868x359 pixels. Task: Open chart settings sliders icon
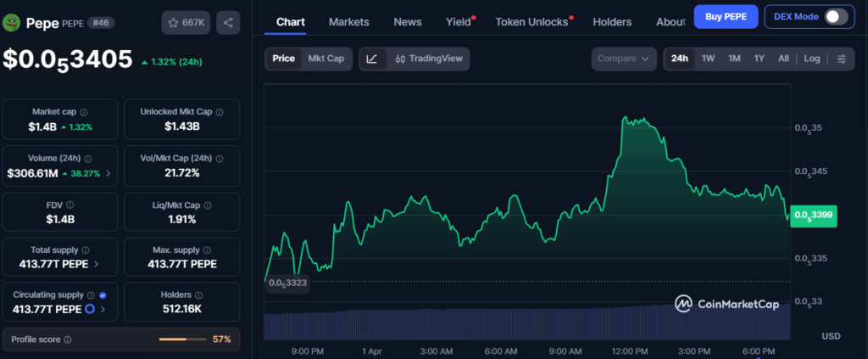[x=841, y=59]
